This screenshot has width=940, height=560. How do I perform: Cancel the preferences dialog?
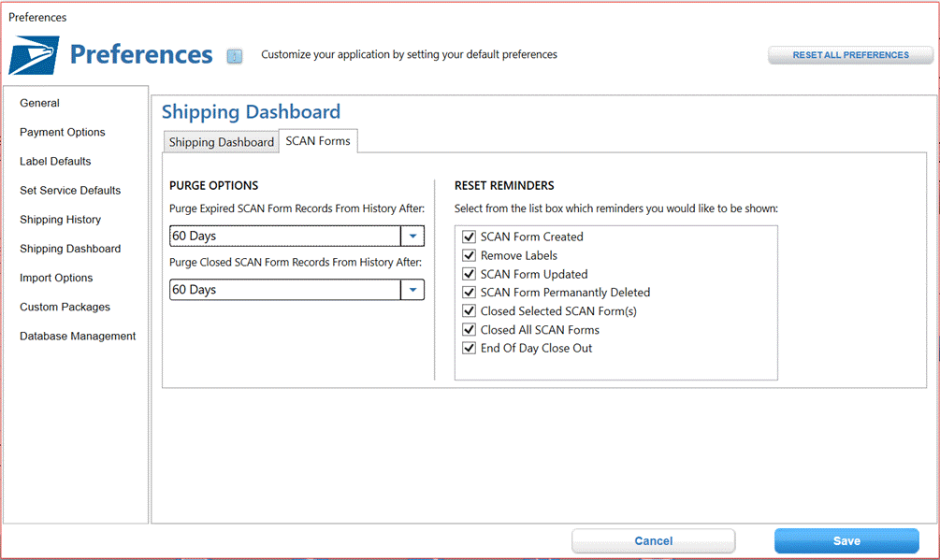point(654,540)
